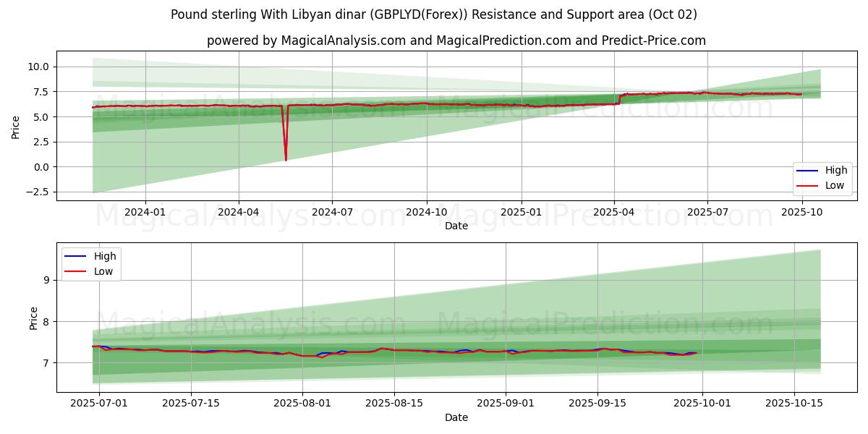Select the High label in bottom chart legend
The height and width of the screenshot is (434, 868).
click(106, 256)
